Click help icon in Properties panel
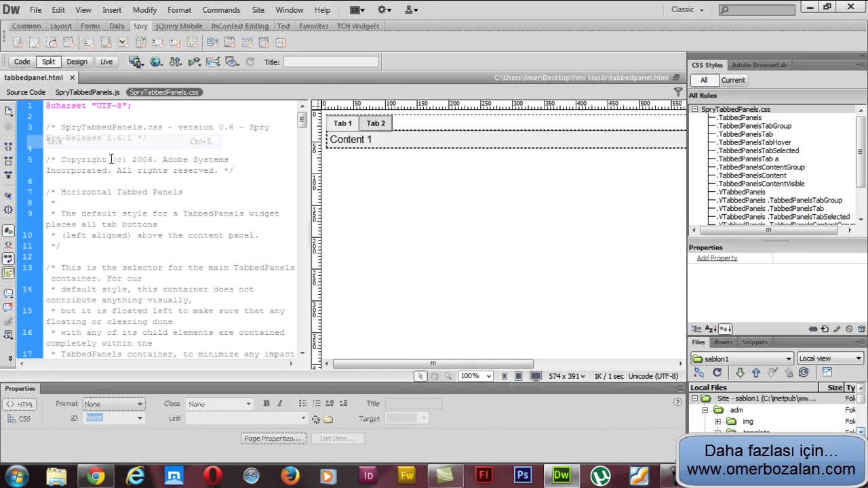The image size is (868, 488). [x=677, y=403]
